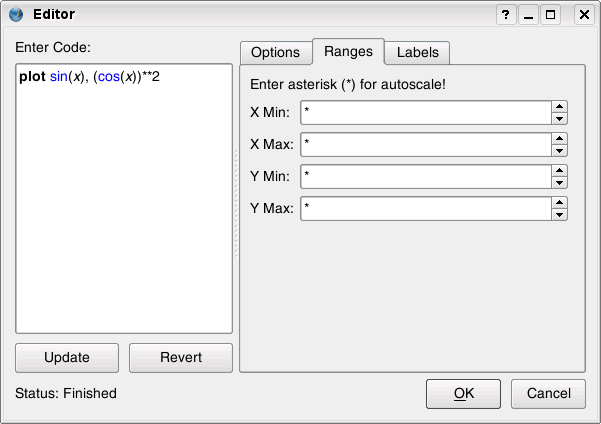Screen dimensions: 601x424
Task: Click the help question mark button
Action: click(x=506, y=15)
